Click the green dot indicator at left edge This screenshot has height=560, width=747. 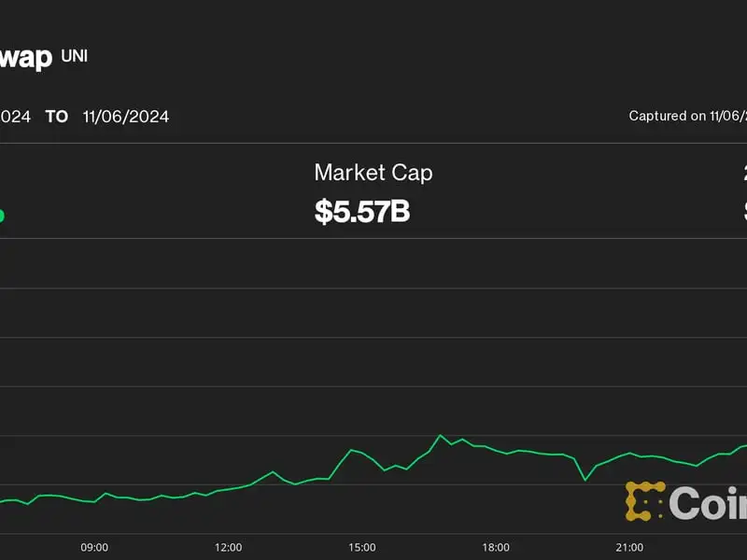[x=1, y=216]
